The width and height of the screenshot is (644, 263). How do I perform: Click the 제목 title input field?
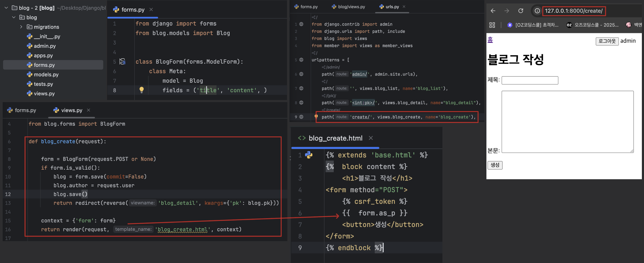[x=530, y=80]
